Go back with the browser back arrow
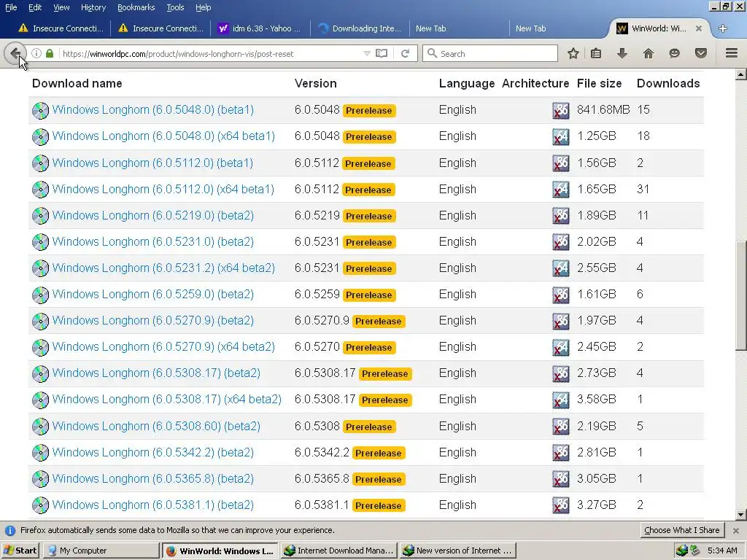The image size is (747, 560). [x=15, y=53]
